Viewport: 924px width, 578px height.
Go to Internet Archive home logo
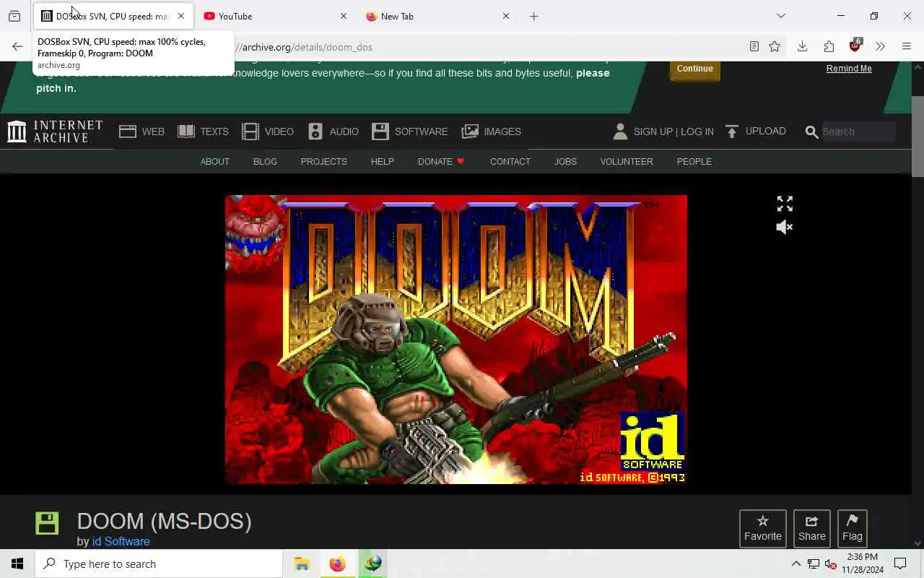pyautogui.click(x=55, y=131)
